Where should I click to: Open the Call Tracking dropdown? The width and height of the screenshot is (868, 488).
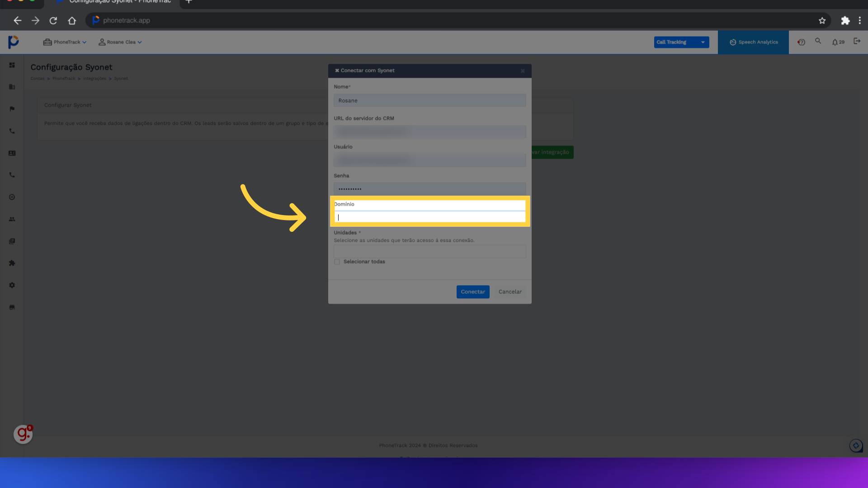tap(681, 42)
